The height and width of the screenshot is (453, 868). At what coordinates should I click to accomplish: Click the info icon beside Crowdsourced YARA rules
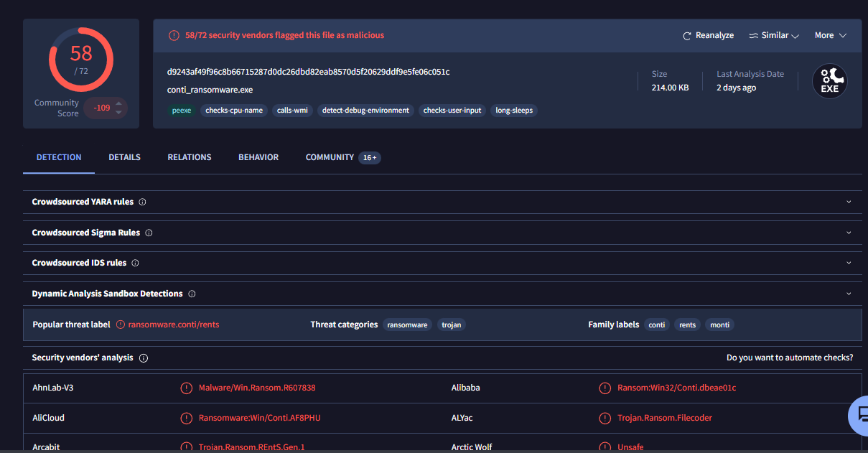(142, 202)
